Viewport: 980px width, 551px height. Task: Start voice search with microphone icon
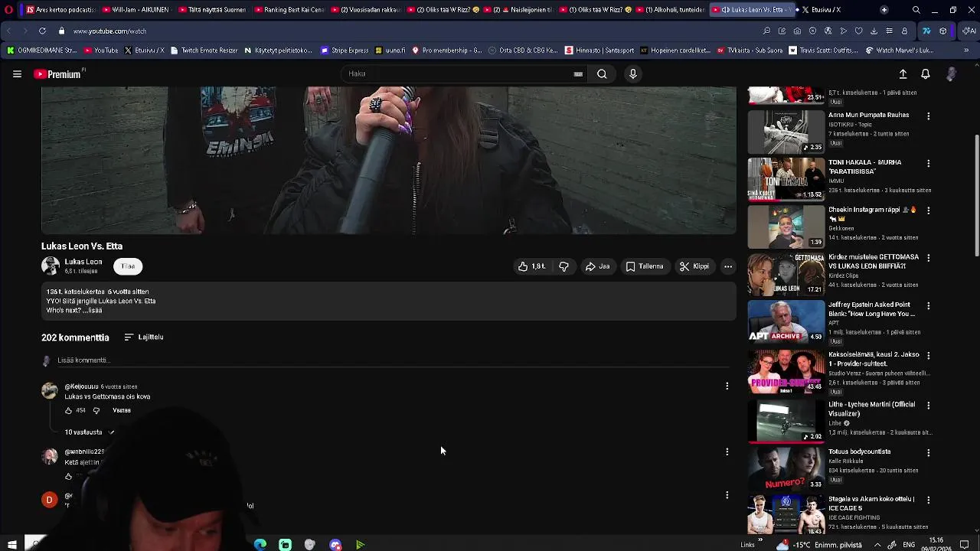632,74
